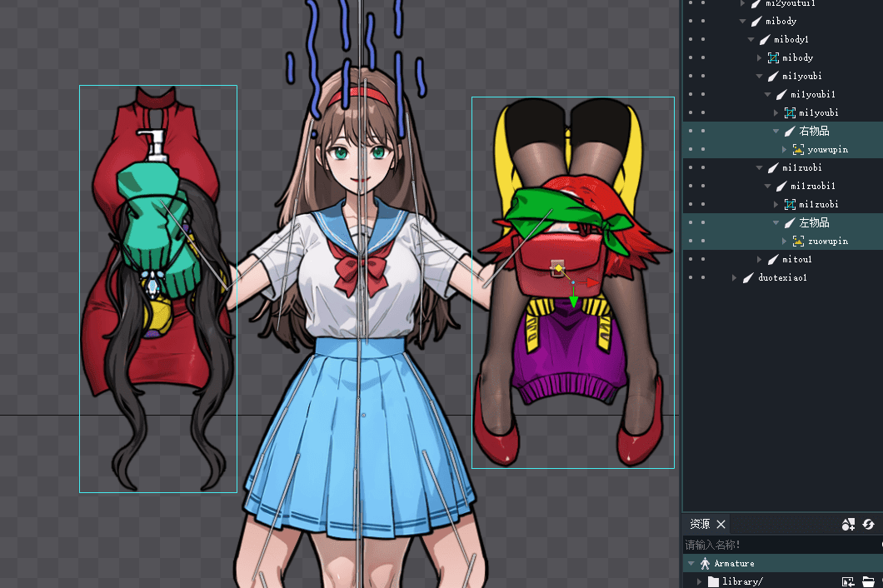883x588 pixels.
Task: Expand the library folder
Action: coord(699,581)
